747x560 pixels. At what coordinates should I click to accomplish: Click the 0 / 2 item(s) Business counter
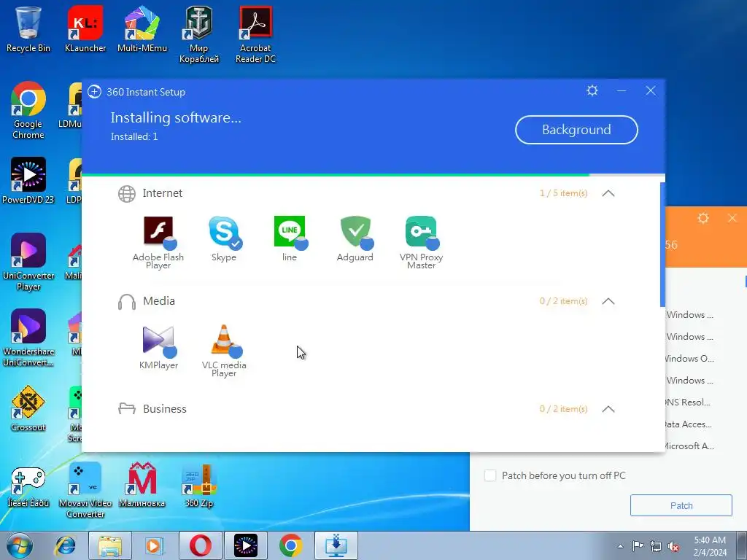pos(564,409)
